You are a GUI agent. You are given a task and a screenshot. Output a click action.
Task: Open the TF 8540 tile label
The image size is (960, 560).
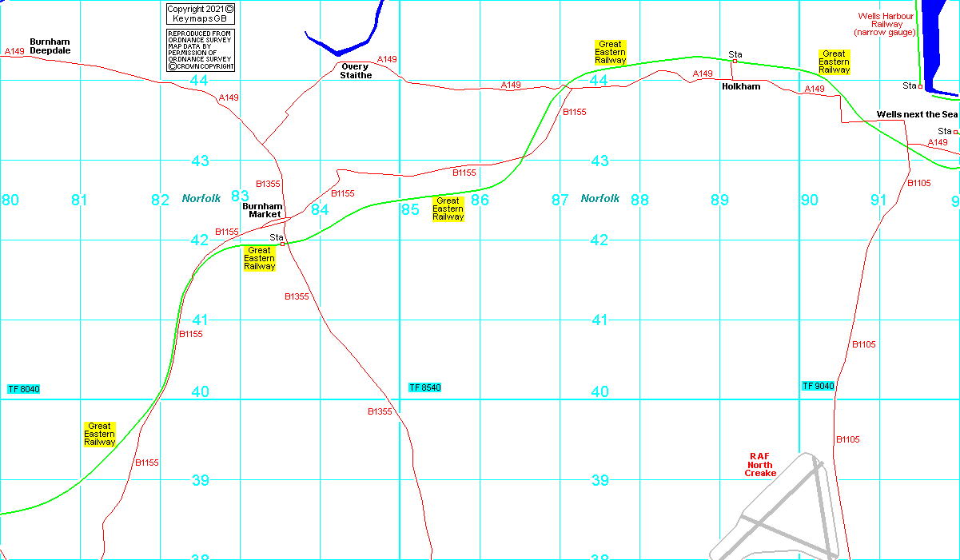(424, 387)
